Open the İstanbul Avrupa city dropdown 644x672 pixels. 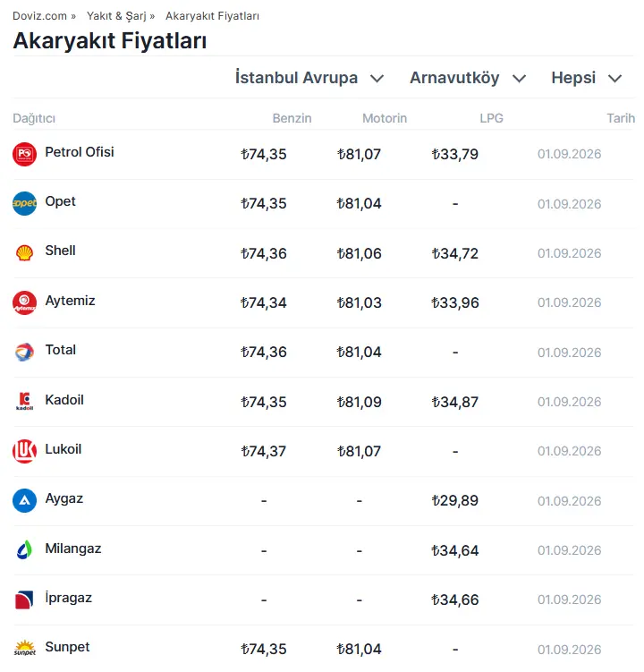point(309,78)
